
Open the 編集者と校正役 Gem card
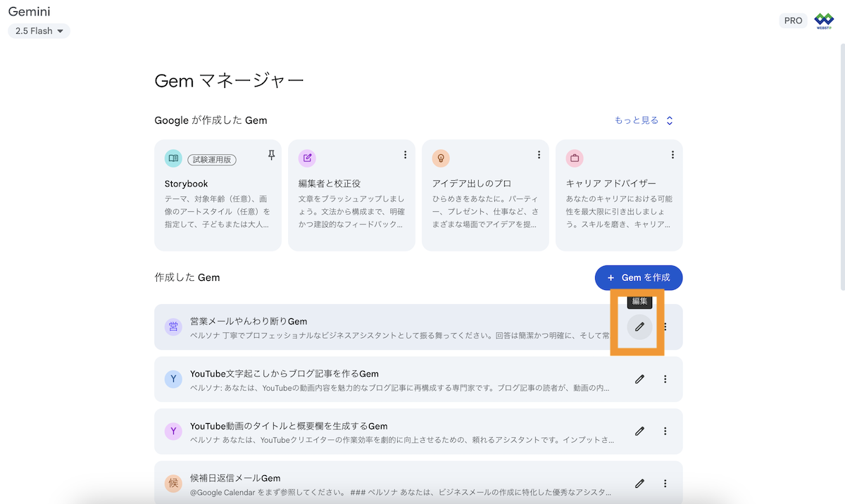[351, 195]
